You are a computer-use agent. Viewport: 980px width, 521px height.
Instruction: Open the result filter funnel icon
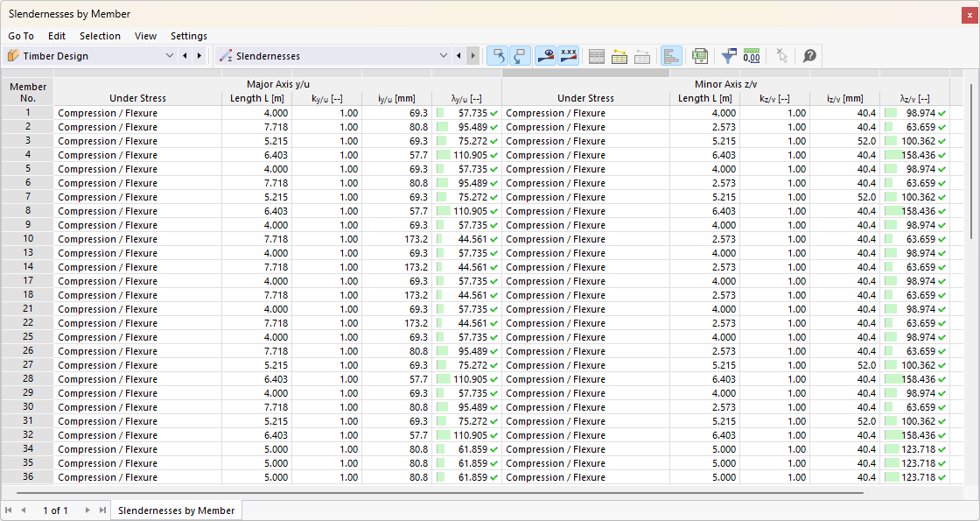coord(729,56)
